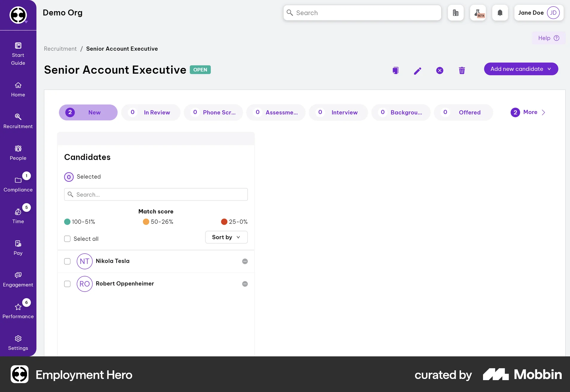The width and height of the screenshot is (570, 392).
Task: Open the Pay section icon
Action: (x=18, y=247)
